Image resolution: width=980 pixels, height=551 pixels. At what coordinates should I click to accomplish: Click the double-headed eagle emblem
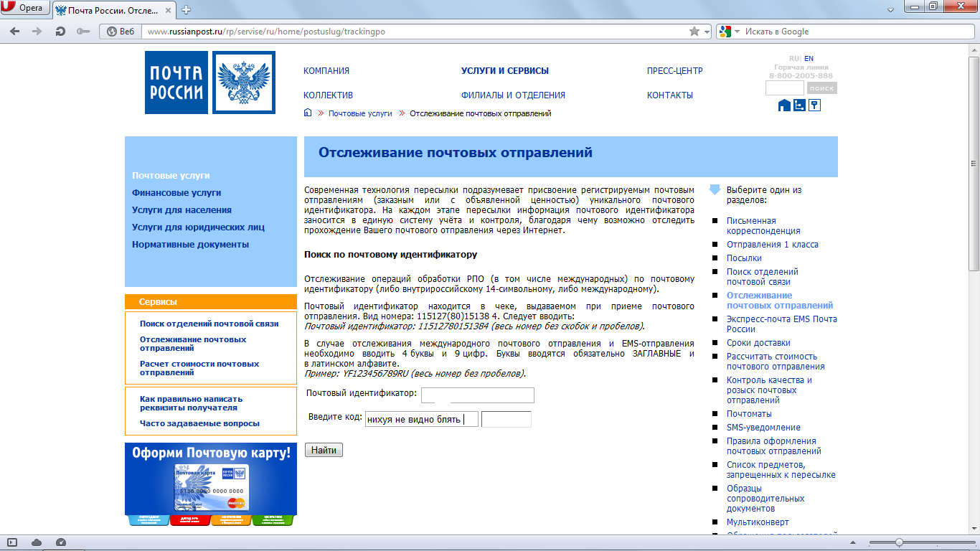pyautogui.click(x=244, y=83)
